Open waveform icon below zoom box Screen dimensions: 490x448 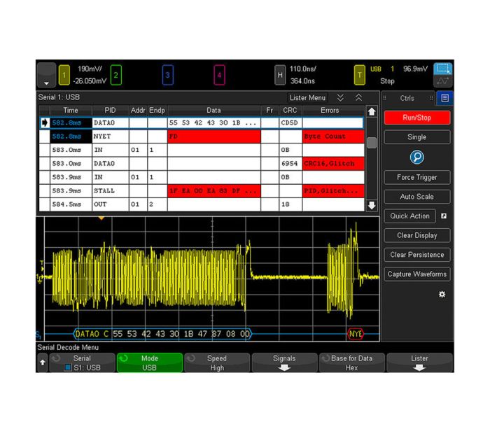(x=443, y=81)
